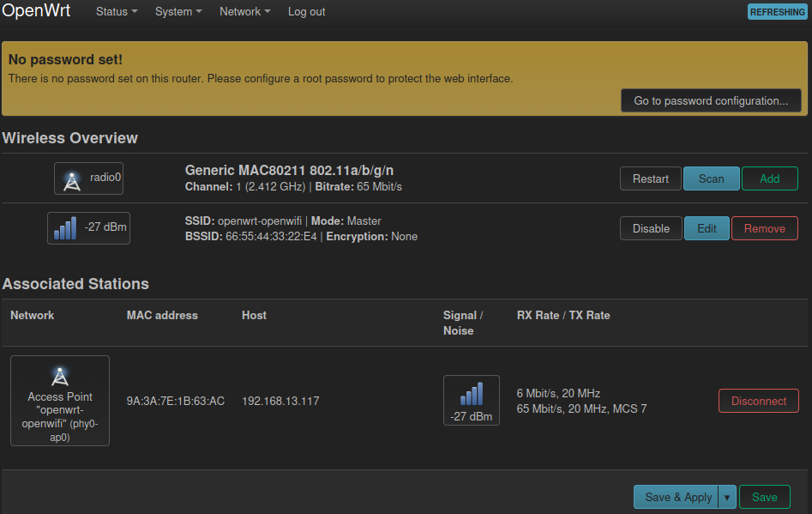Click the OpenWrt brand title

36,10
